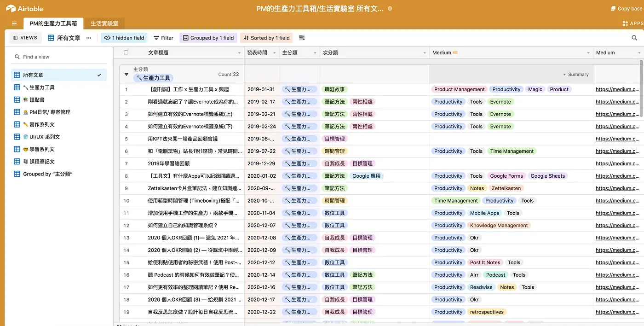Switch to the 生活實驗室 tab

pyautogui.click(x=104, y=23)
